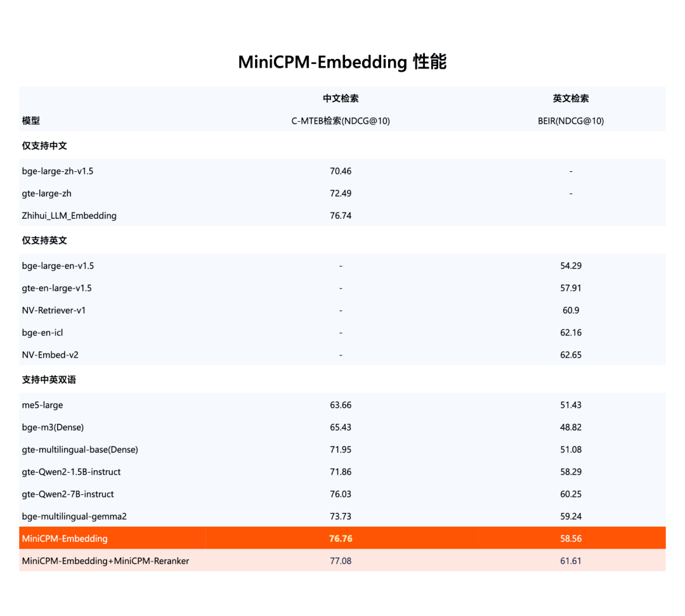Click the 70.46 score cell

tap(341, 171)
